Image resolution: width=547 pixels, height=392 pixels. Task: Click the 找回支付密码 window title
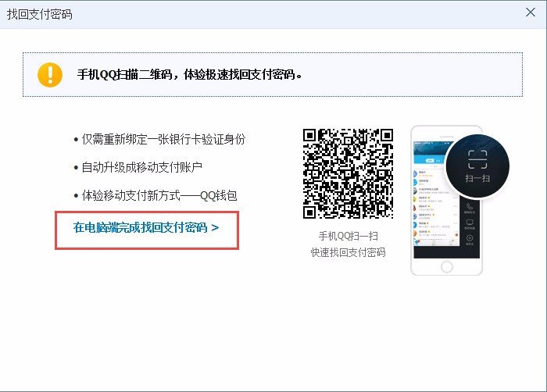click(39, 14)
